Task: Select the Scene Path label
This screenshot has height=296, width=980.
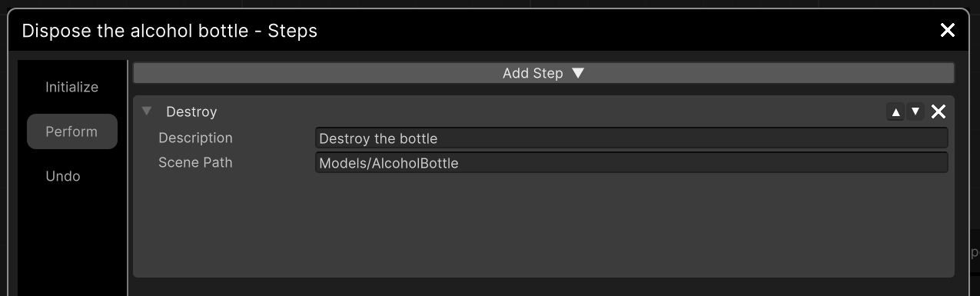Action: tap(195, 162)
